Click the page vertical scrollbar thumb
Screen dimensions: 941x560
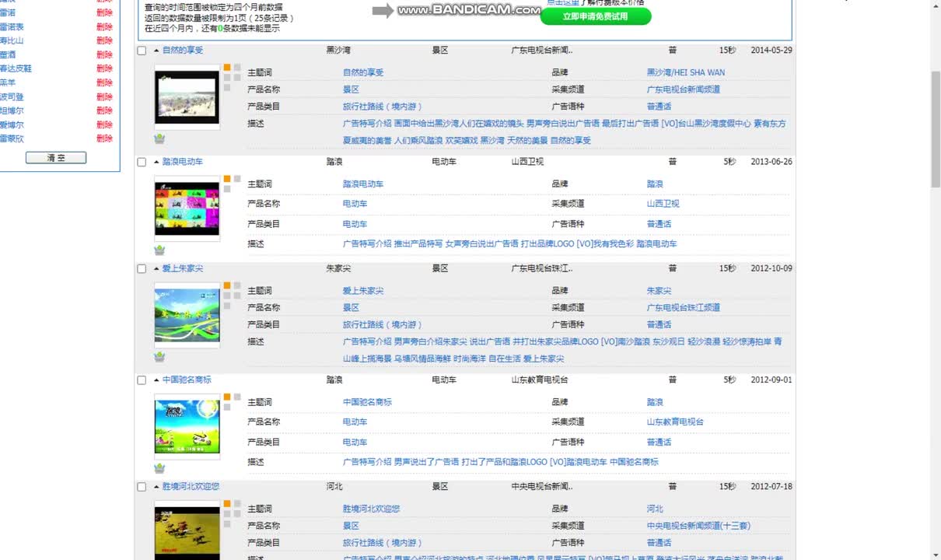pos(936,128)
